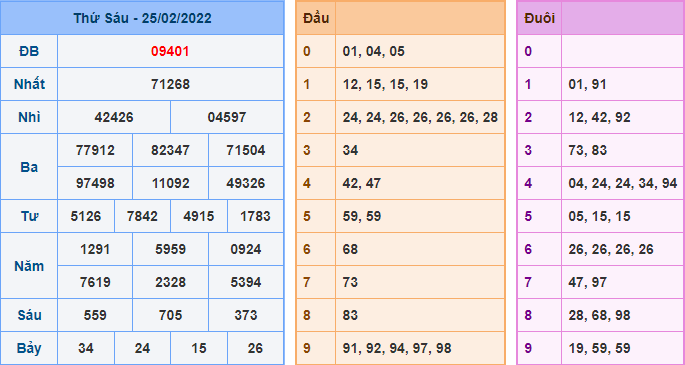Viewport: 685px width, 365px height.
Task: Click the second prize number 42426
Action: [x=114, y=117]
